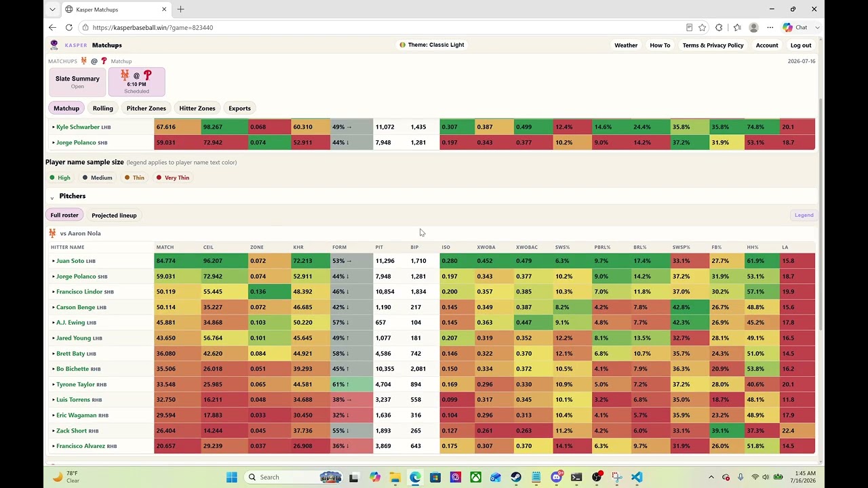The height and width of the screenshot is (488, 868).
Task: Select the Full roster option
Action: click(64, 215)
